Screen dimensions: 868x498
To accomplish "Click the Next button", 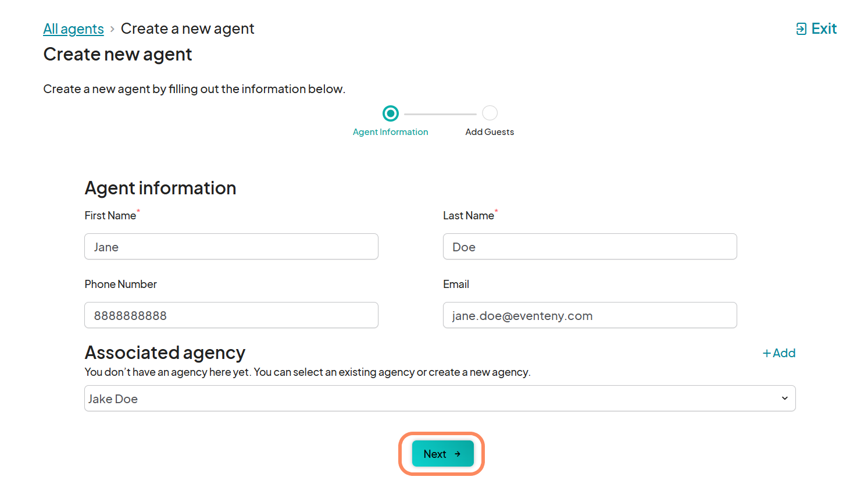I will tap(443, 454).
